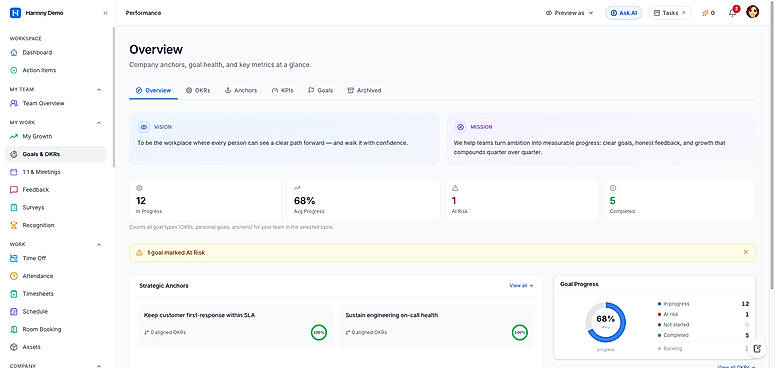Open the Dashboard icon in the sidebar
The image size is (775, 368).
click(x=14, y=52)
